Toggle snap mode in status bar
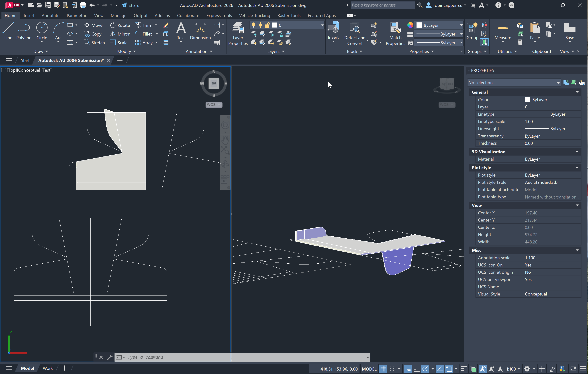588x374 pixels. 392,369
